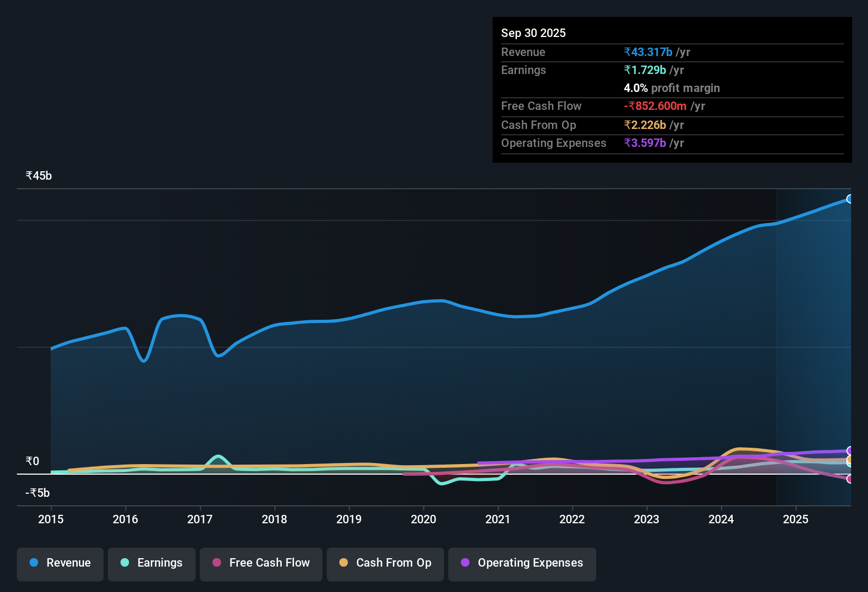Click the Revenue value ₹43.317b /yr
The width and height of the screenshot is (868, 592).
[657, 52]
